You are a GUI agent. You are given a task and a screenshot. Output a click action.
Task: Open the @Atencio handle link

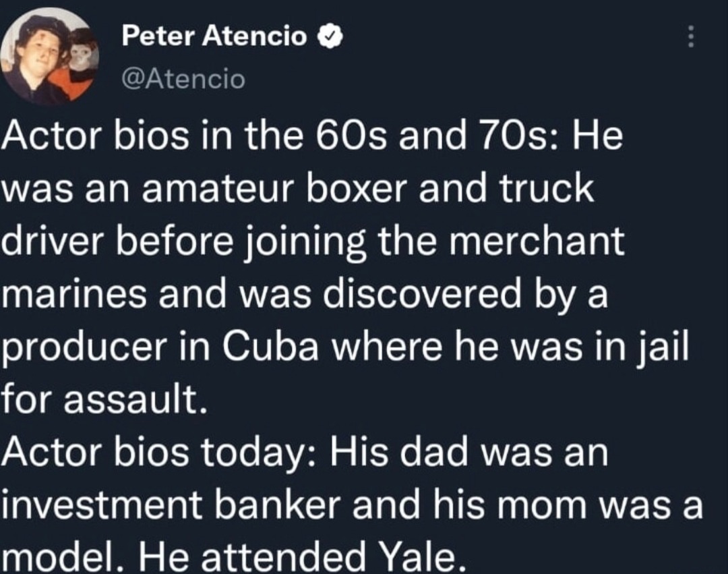click(183, 80)
